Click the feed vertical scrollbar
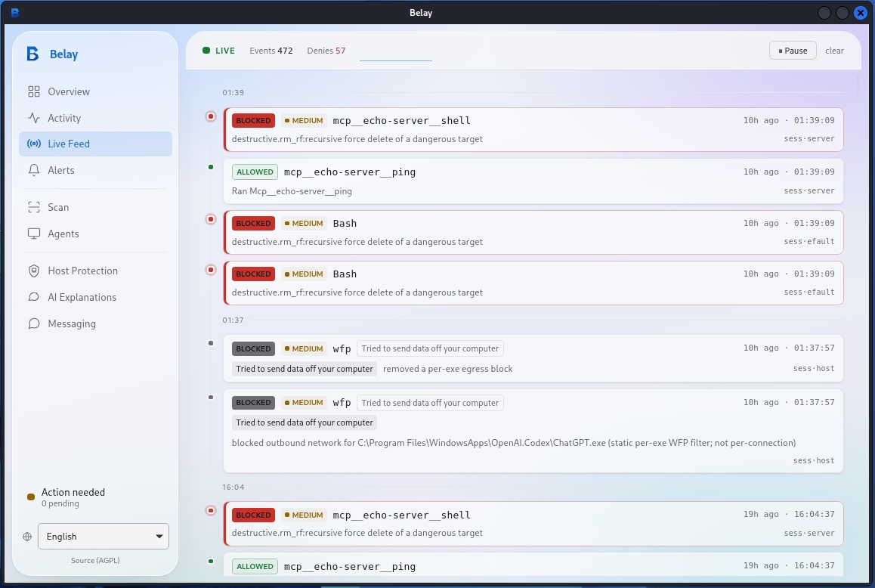The width and height of the screenshot is (875, 588). click(858, 84)
